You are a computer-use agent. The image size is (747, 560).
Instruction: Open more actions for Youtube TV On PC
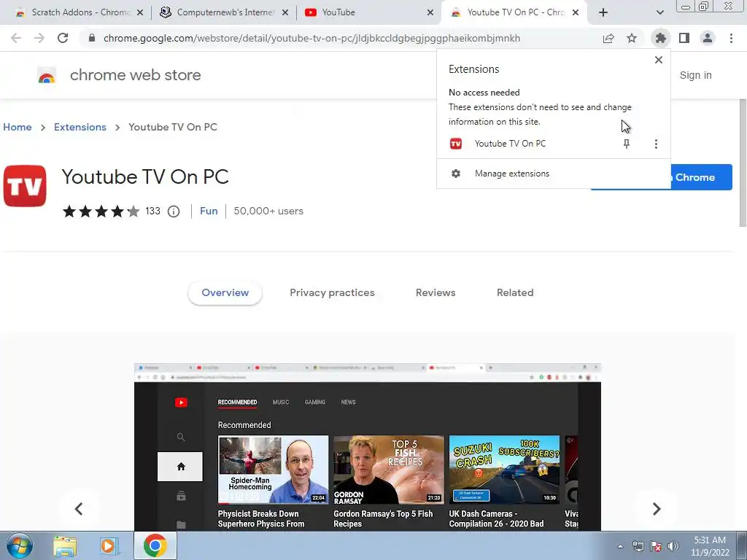(x=656, y=144)
